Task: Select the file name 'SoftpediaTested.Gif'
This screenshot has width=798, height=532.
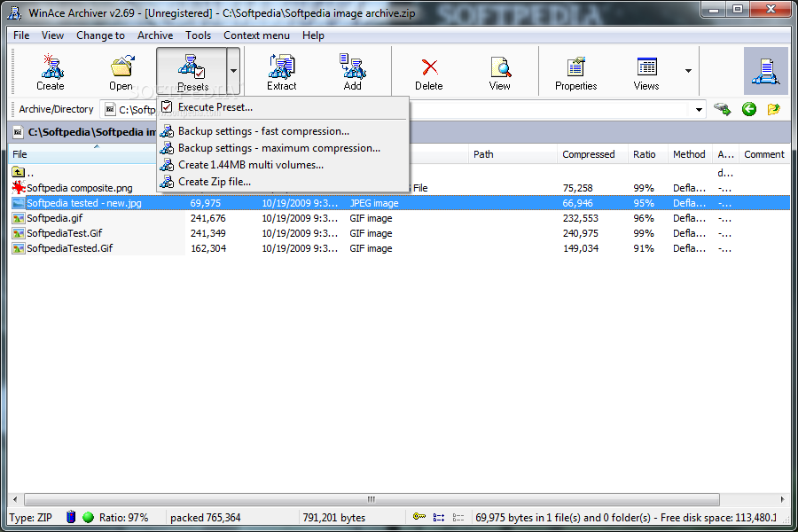Action: pos(70,248)
